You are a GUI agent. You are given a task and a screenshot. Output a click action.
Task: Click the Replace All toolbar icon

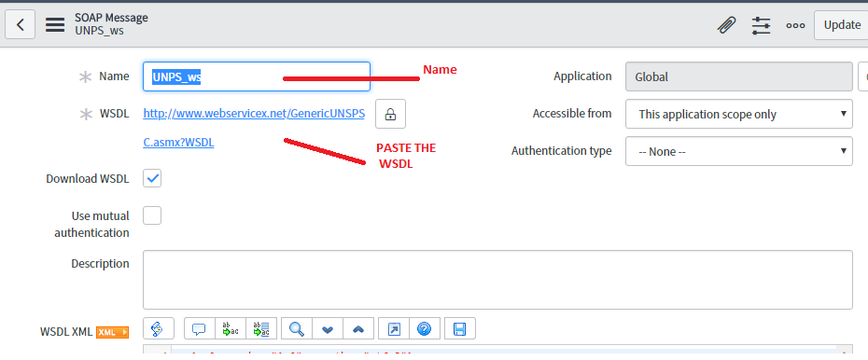(x=261, y=328)
